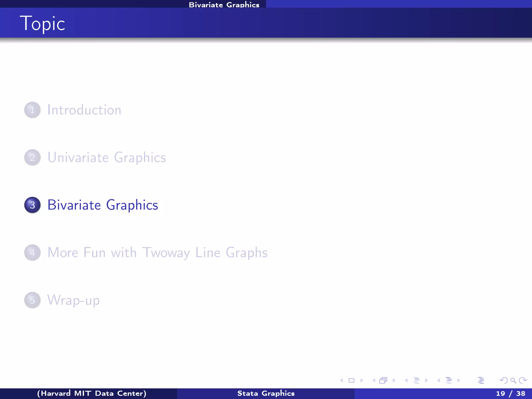Image resolution: width=532 pixels, height=399 pixels.
Task: Click the number 5 section bullet
Action: 32,300
